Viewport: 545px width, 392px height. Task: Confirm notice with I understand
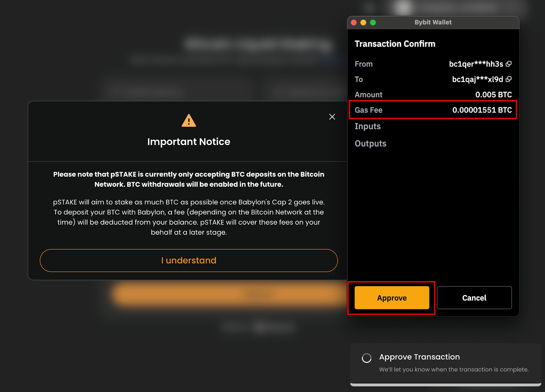(189, 261)
